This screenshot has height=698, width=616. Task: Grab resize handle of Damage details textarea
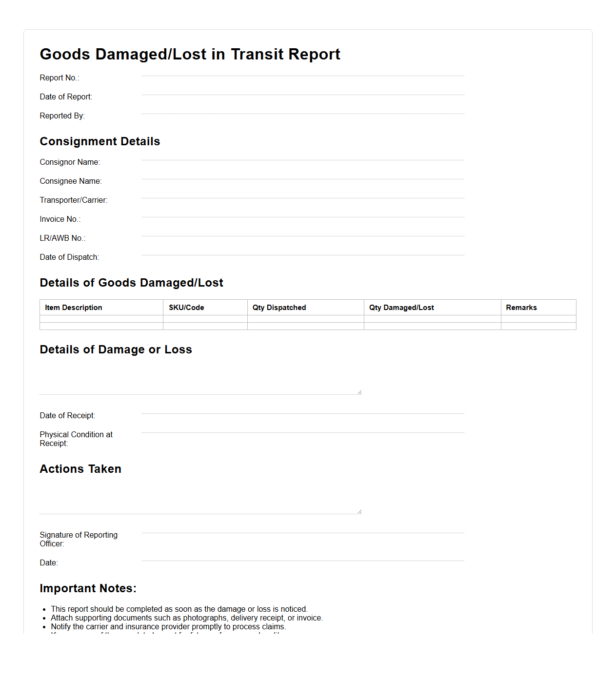coord(359,392)
